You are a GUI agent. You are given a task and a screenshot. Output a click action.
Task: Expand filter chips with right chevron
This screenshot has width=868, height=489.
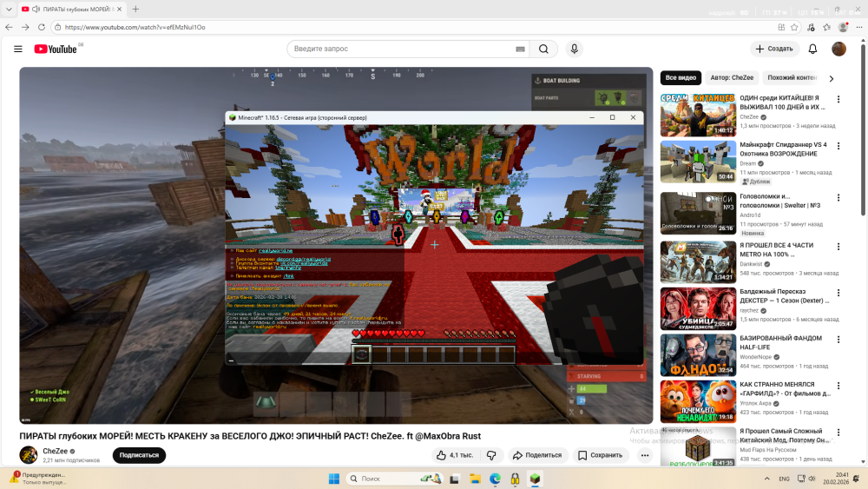[831, 78]
